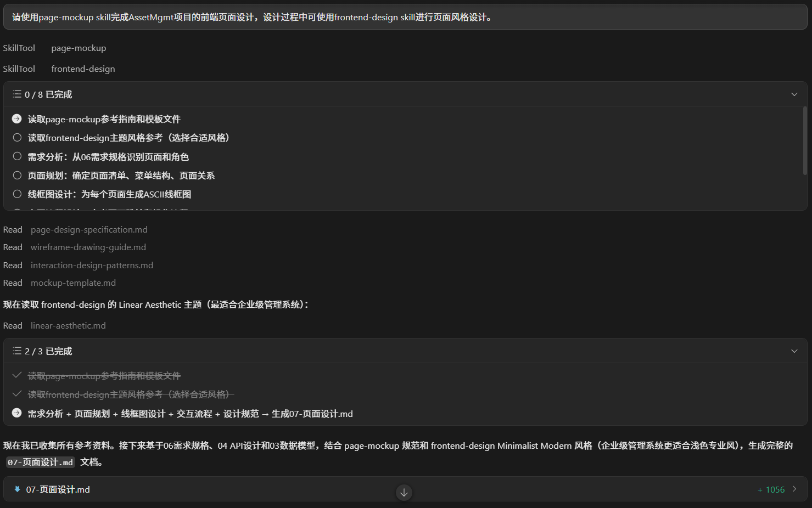
Task: Click the SkillTool page-mockup entry
Action: [54, 48]
